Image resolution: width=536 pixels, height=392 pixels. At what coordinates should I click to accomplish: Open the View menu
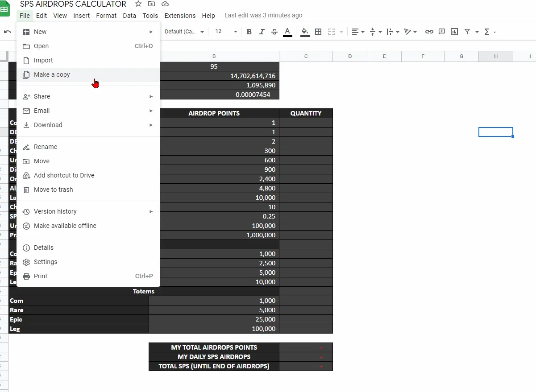(x=60, y=16)
